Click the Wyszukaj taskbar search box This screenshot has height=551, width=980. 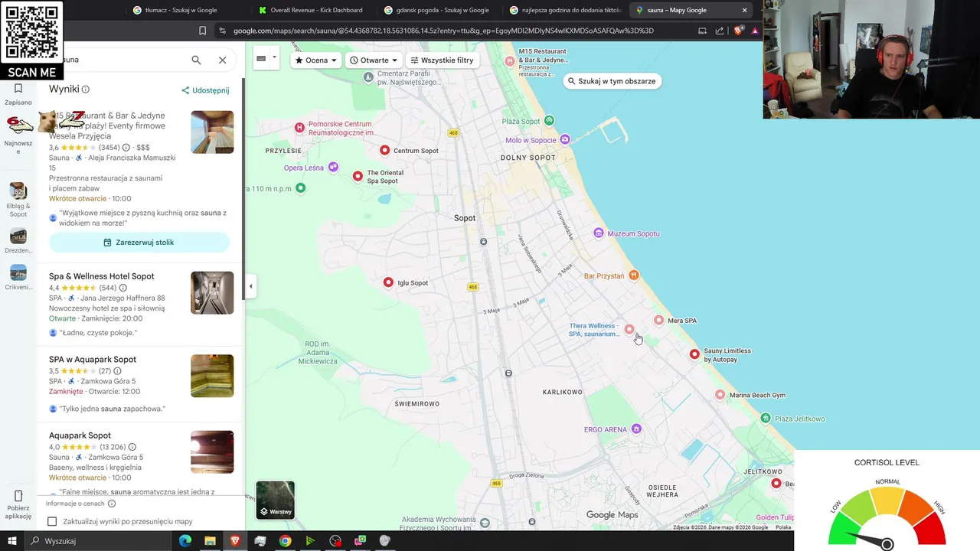pyautogui.click(x=98, y=541)
